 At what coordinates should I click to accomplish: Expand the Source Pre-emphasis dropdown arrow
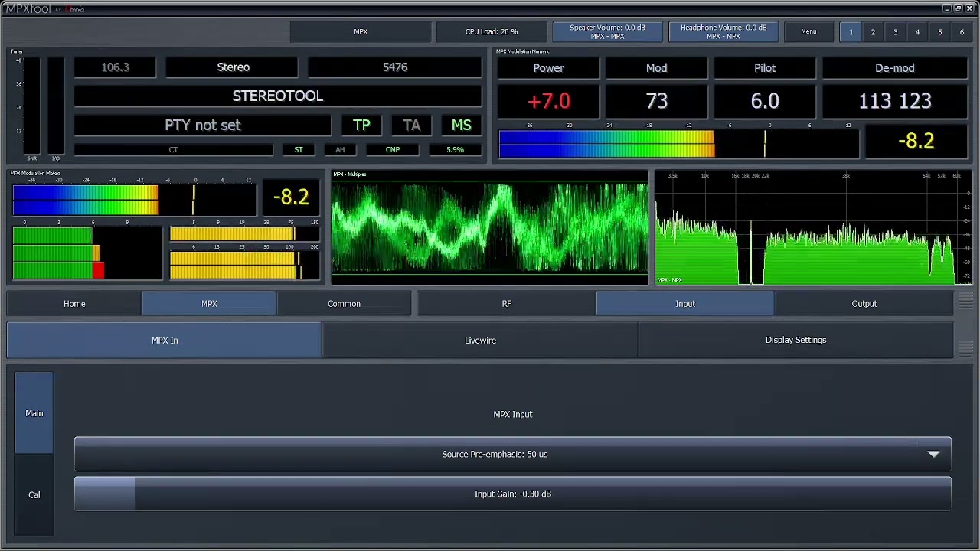tap(933, 455)
